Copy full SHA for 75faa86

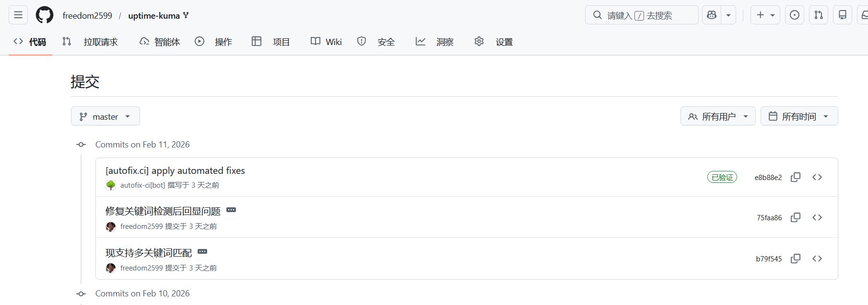coord(796,217)
